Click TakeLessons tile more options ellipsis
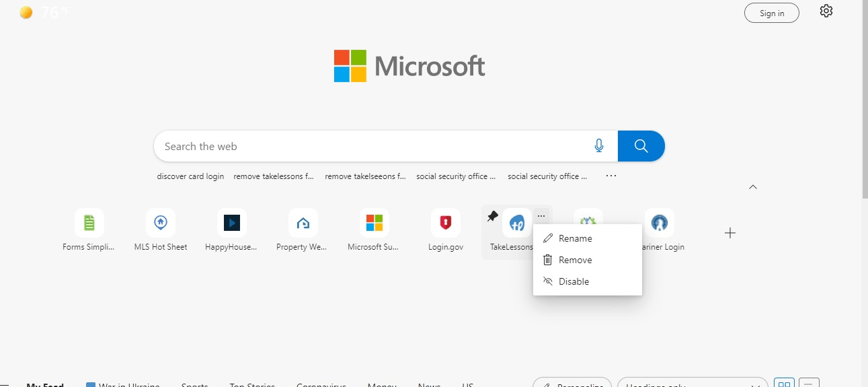 click(x=541, y=215)
